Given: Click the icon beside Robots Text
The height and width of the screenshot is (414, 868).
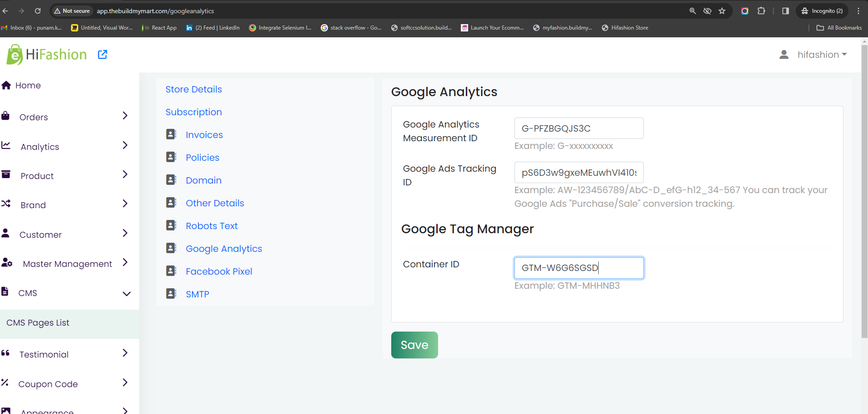Looking at the screenshot, I should click(x=171, y=225).
